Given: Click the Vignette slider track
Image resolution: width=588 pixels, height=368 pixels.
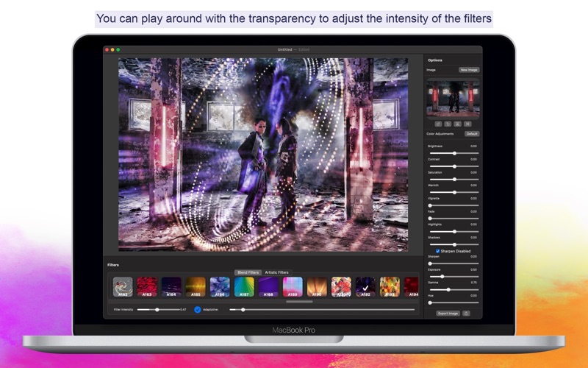Looking at the screenshot, I should point(454,205).
